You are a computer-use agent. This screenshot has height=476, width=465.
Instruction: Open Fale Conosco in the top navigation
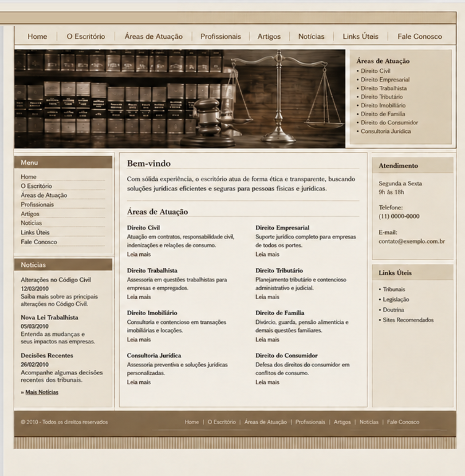(x=420, y=36)
